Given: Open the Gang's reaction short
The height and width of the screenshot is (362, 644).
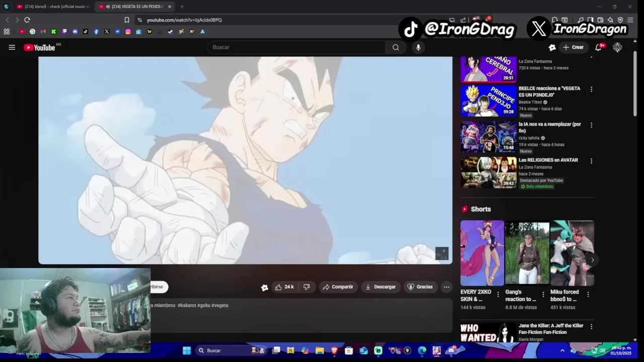Looking at the screenshot, I should click(527, 253).
